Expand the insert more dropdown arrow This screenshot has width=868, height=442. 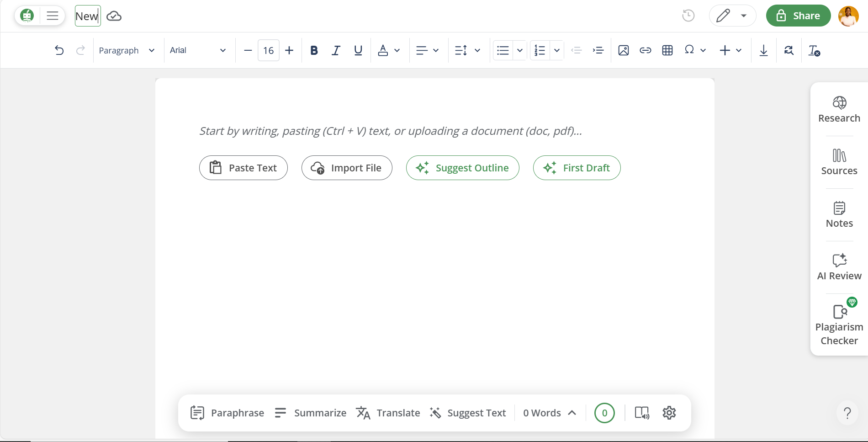[739, 50]
